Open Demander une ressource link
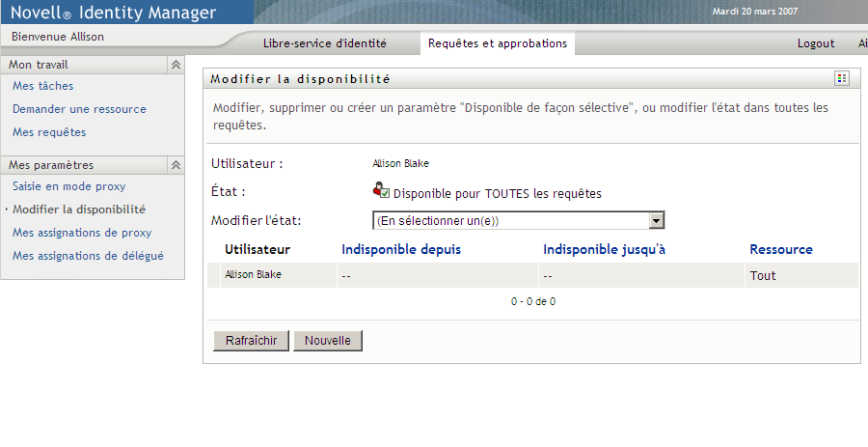Viewport: 868px width, 447px height. tap(79, 109)
